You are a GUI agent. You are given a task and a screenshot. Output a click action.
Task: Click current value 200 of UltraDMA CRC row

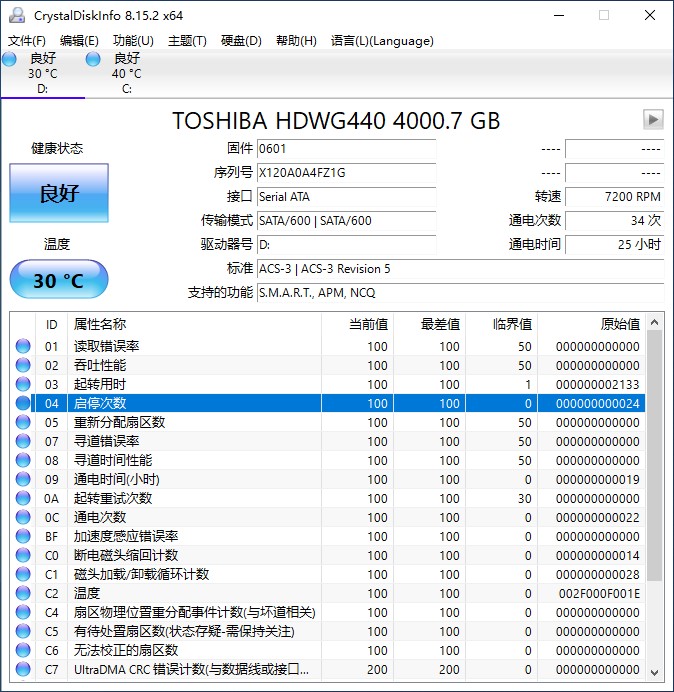click(x=377, y=669)
